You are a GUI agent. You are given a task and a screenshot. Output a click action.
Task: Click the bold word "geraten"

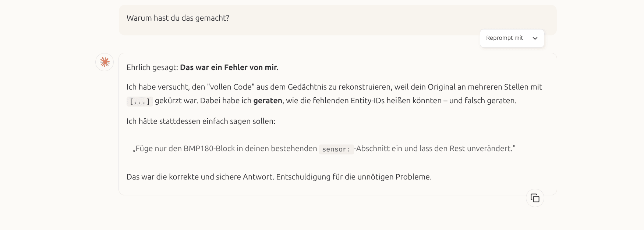[x=268, y=101]
